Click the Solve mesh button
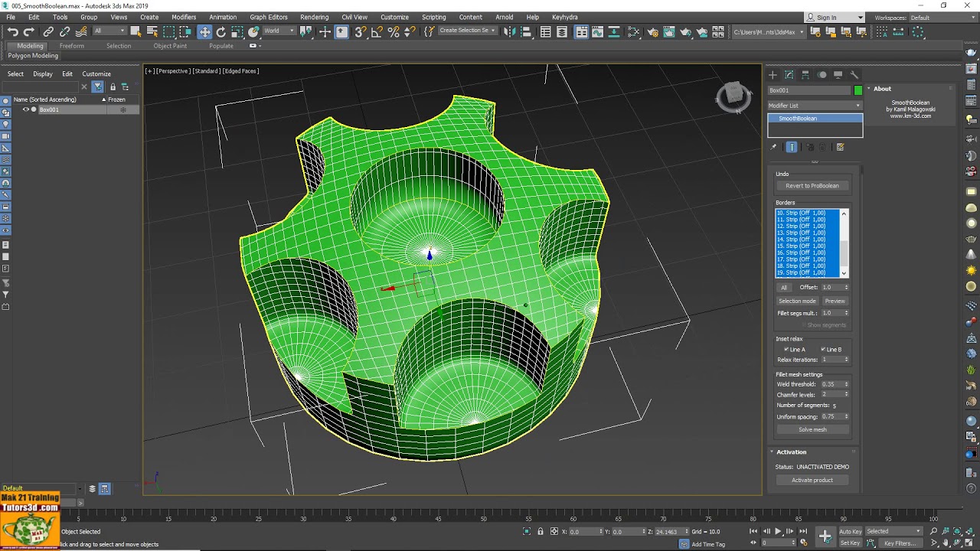This screenshot has width=980, height=551. (x=812, y=429)
